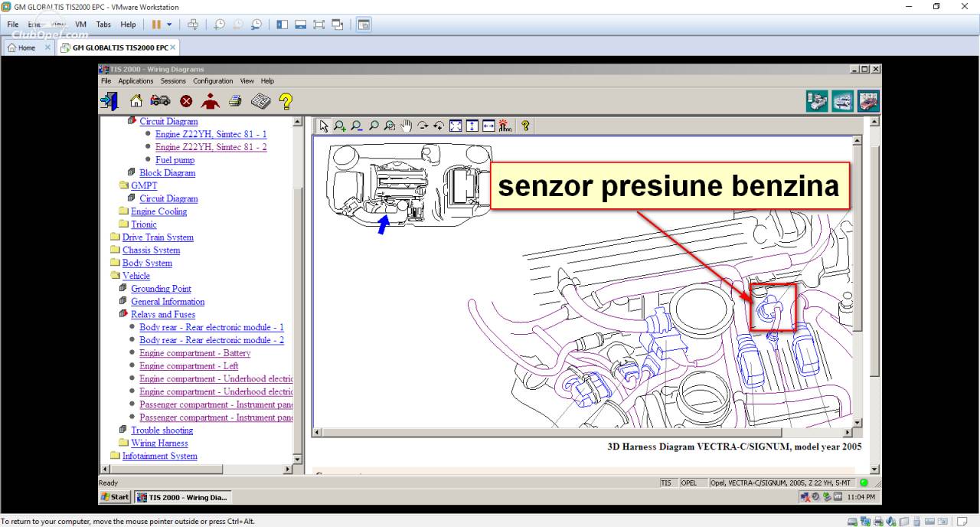The image size is (980, 527).
Task: Open the vehicle selection car icon
Action: click(160, 100)
